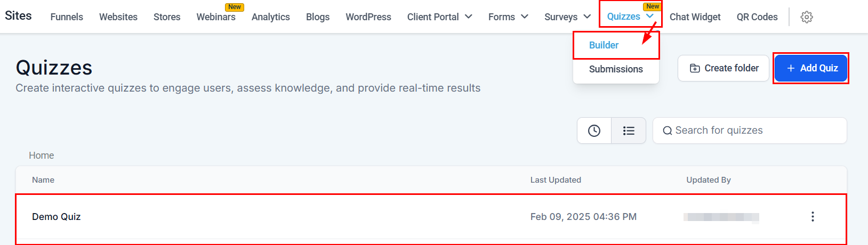The width and height of the screenshot is (868, 245).
Task: Select Builder from the Quizzes menu
Action: click(x=604, y=45)
